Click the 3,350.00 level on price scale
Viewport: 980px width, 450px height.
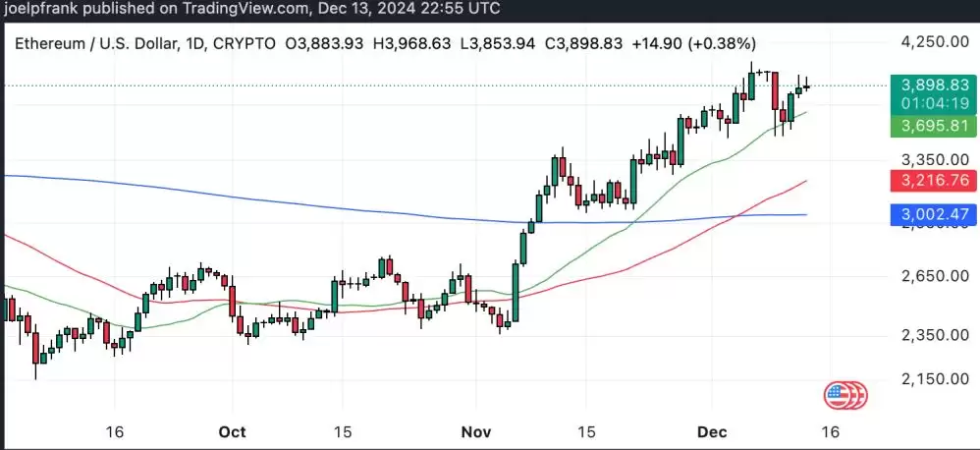tap(932, 159)
